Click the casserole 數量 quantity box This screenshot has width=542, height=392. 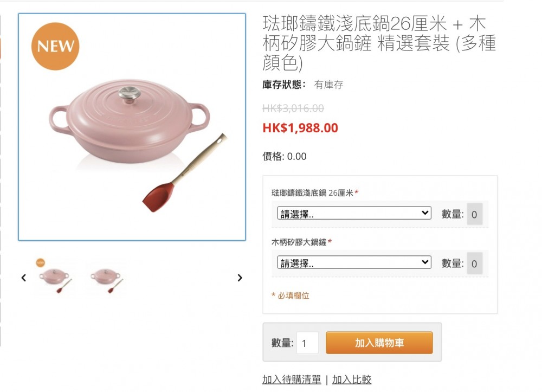click(x=474, y=214)
